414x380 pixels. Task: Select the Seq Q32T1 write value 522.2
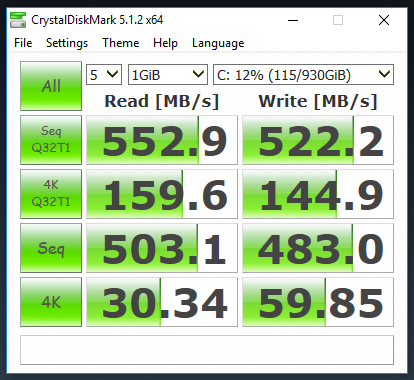click(x=318, y=140)
